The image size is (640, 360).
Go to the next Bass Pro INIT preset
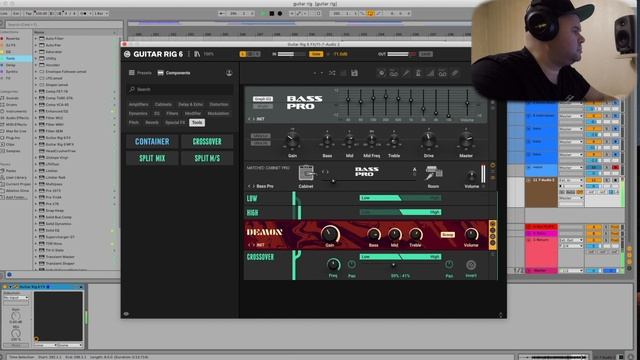[253, 119]
